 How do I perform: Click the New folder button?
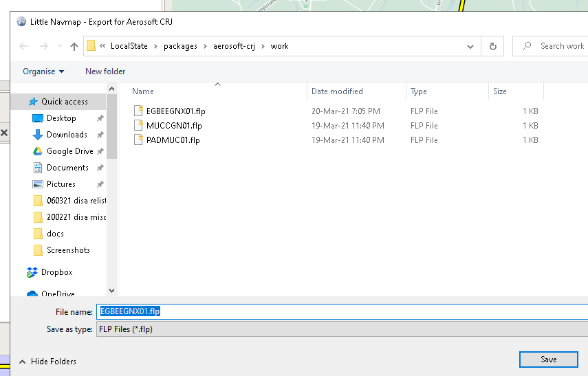(x=105, y=71)
